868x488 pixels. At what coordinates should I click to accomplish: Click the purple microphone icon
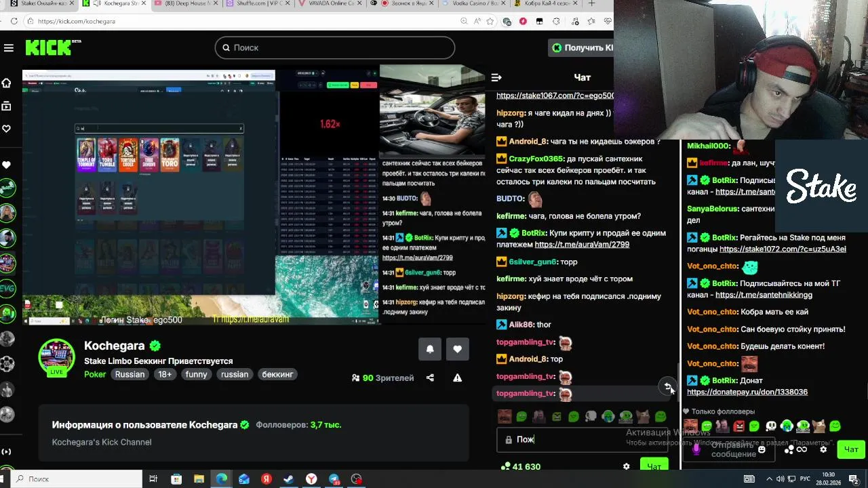[x=696, y=449]
